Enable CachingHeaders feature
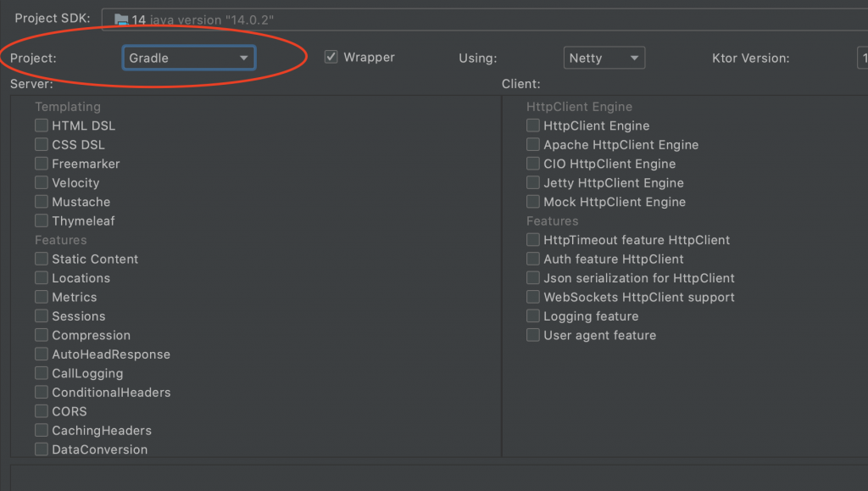Viewport: 868px width, 491px height. pos(42,431)
